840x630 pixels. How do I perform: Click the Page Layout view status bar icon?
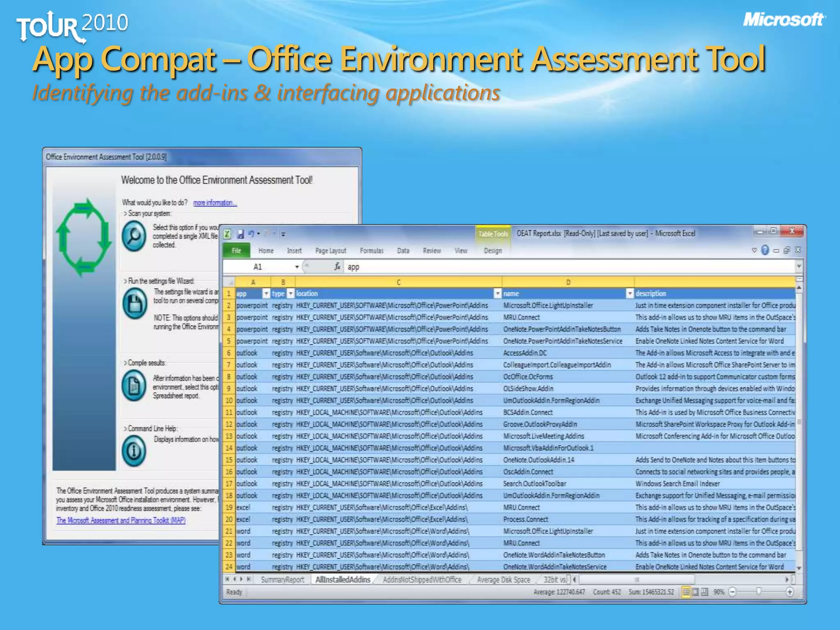(x=695, y=592)
